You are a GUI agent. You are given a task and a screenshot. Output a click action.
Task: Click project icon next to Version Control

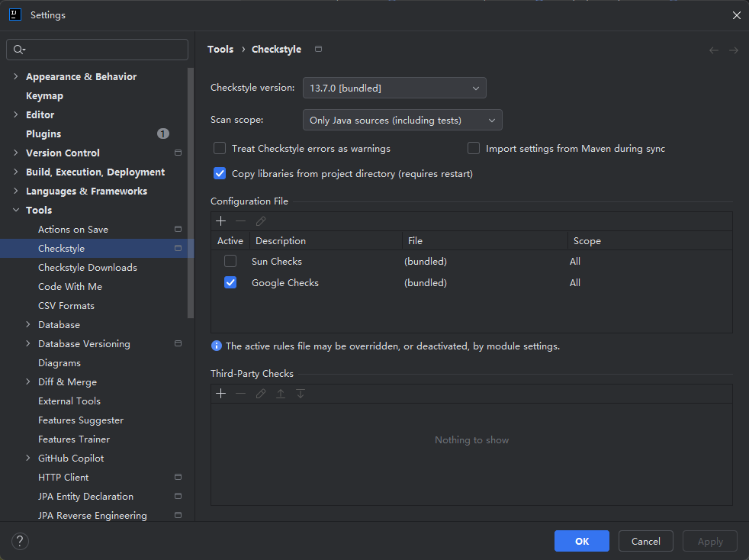pyautogui.click(x=178, y=153)
